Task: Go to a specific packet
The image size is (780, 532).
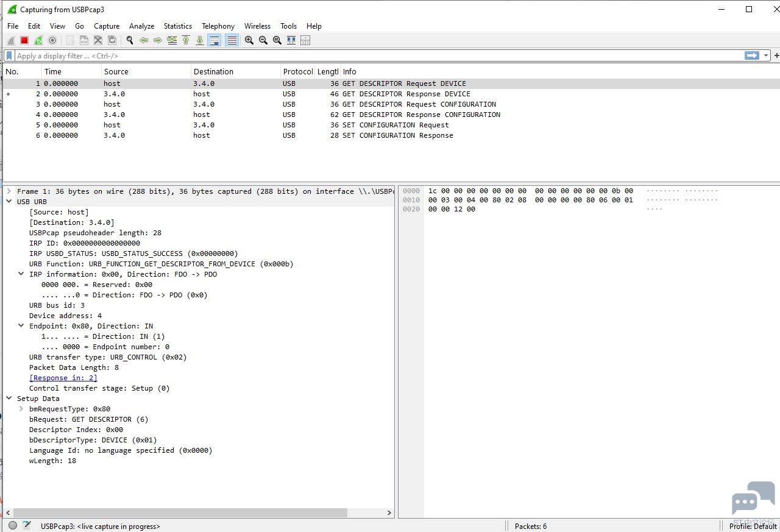Action: (x=172, y=40)
